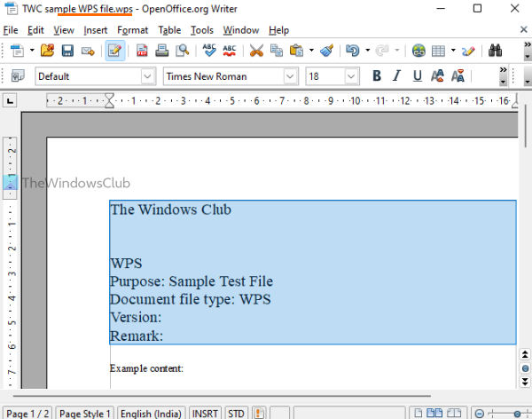The image size is (532, 419).
Task: Open Page Preview with the magnifier icon
Action: pos(182,51)
